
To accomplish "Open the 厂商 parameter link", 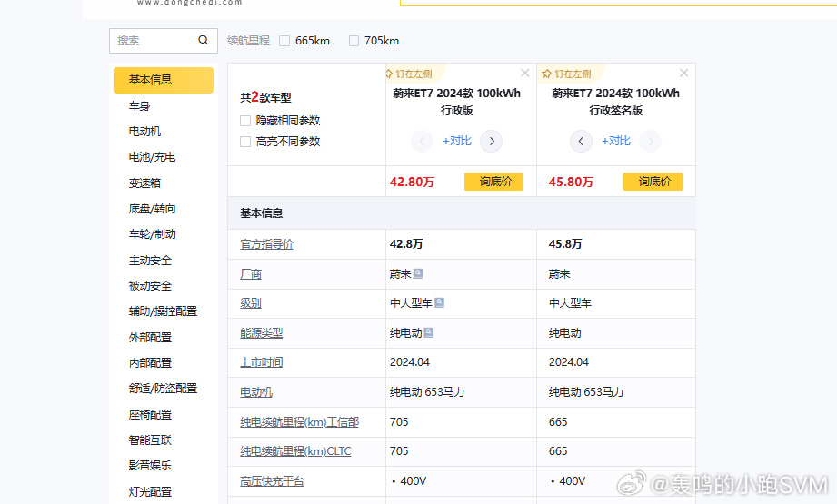I will 250,274.
